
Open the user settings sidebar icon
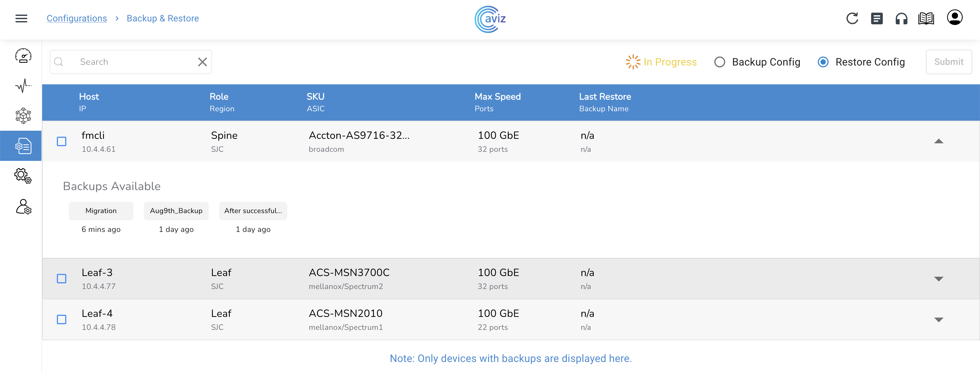23,207
